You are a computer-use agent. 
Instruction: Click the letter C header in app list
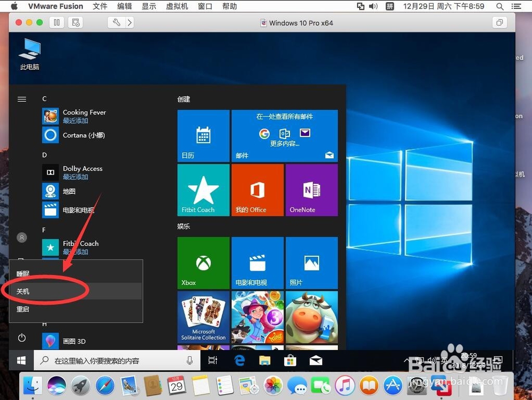(45, 99)
